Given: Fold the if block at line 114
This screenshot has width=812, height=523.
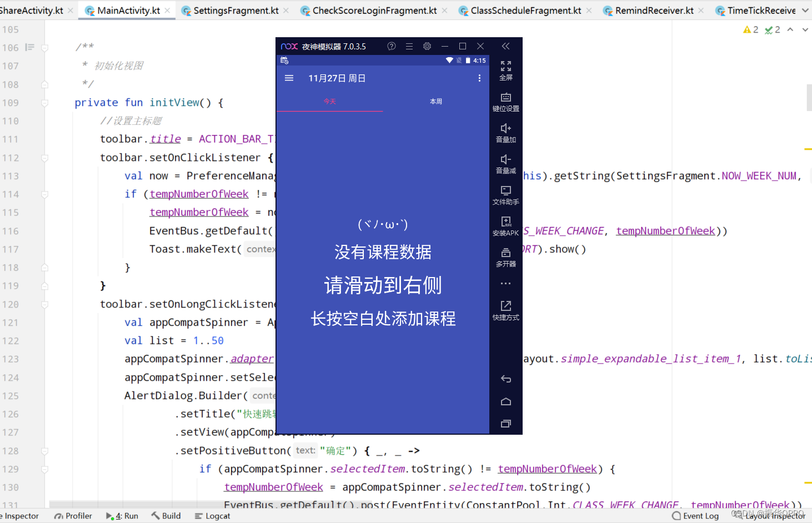Looking at the screenshot, I should (45, 194).
